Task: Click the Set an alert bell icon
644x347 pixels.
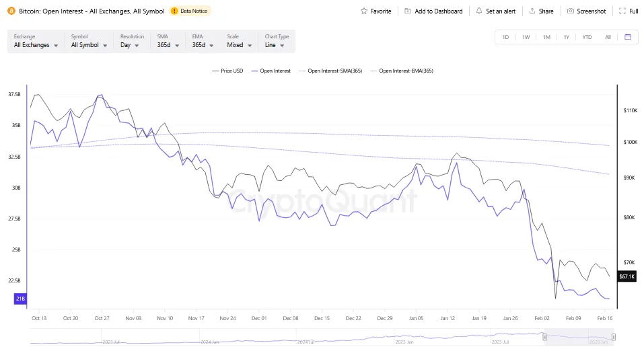Action: [x=478, y=11]
